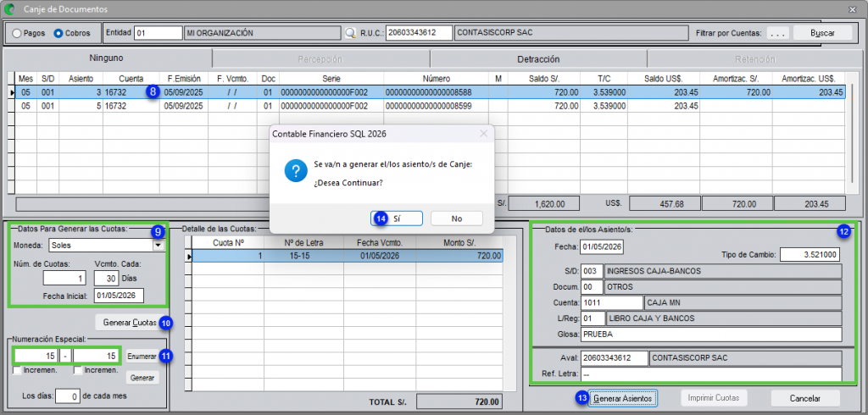Click the Docum. code field 00
Viewport: 868px width, 415px height.
pyautogui.click(x=593, y=287)
